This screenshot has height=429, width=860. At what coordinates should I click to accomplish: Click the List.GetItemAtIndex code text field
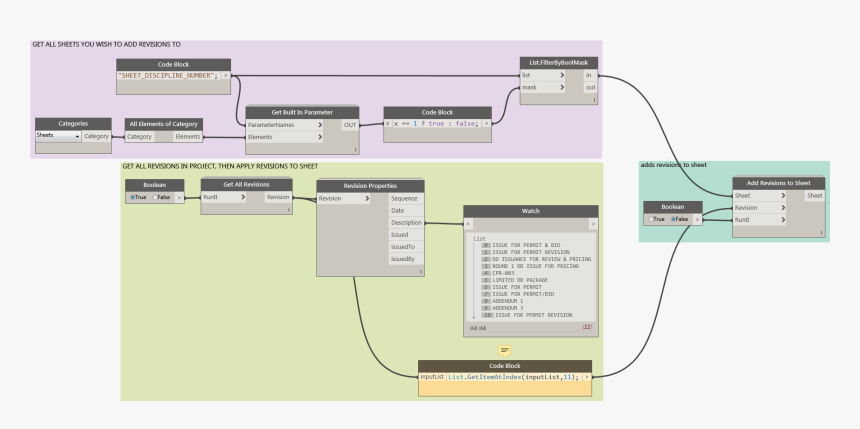[x=511, y=376]
